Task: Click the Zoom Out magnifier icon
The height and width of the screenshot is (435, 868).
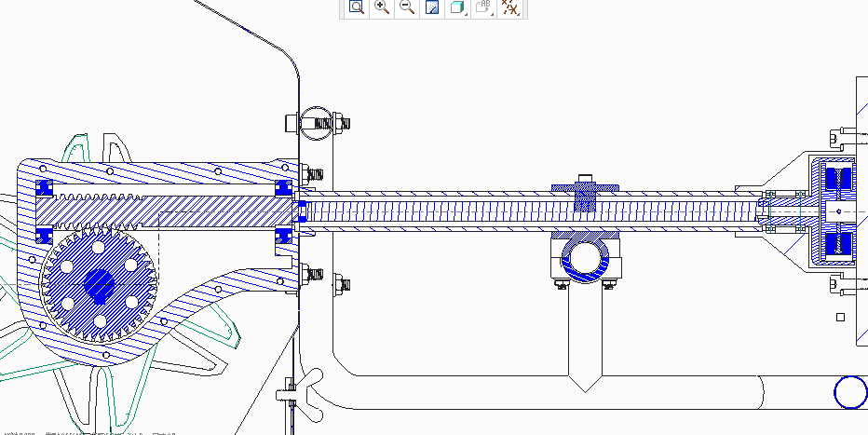Action: pos(407,7)
